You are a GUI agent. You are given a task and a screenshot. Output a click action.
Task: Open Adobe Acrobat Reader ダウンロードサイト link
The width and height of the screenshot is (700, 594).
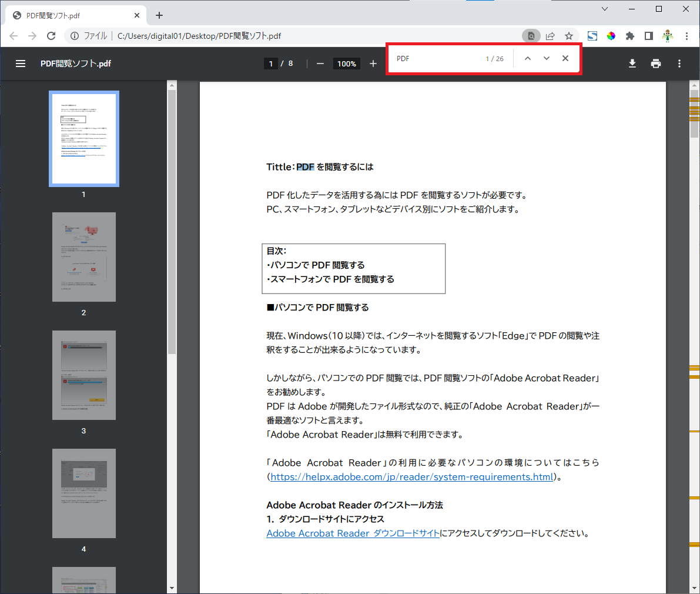(x=353, y=533)
